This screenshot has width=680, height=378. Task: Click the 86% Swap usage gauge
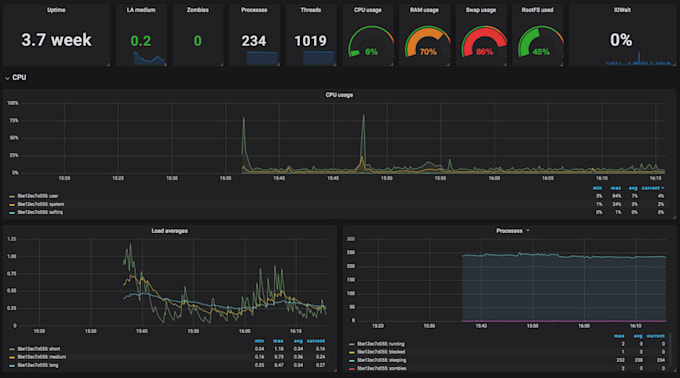pyautogui.click(x=484, y=42)
